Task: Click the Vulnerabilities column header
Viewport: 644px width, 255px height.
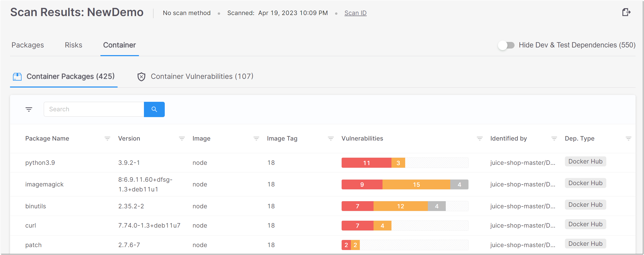Action: tap(362, 138)
